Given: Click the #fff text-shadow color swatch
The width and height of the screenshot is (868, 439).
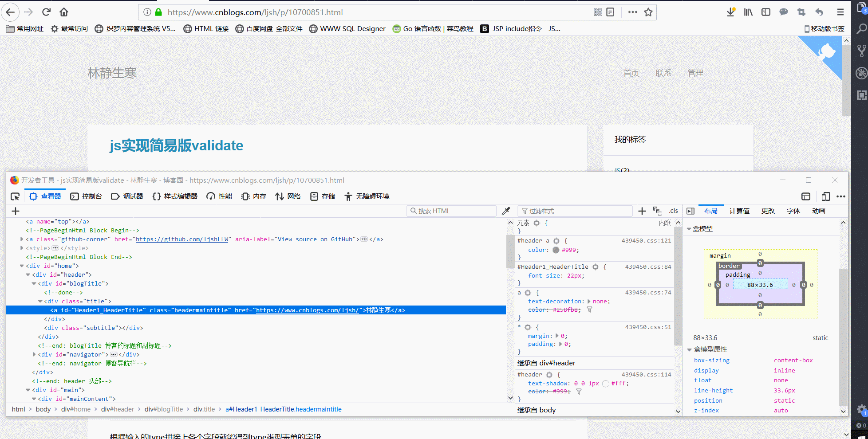Looking at the screenshot, I should [606, 384].
